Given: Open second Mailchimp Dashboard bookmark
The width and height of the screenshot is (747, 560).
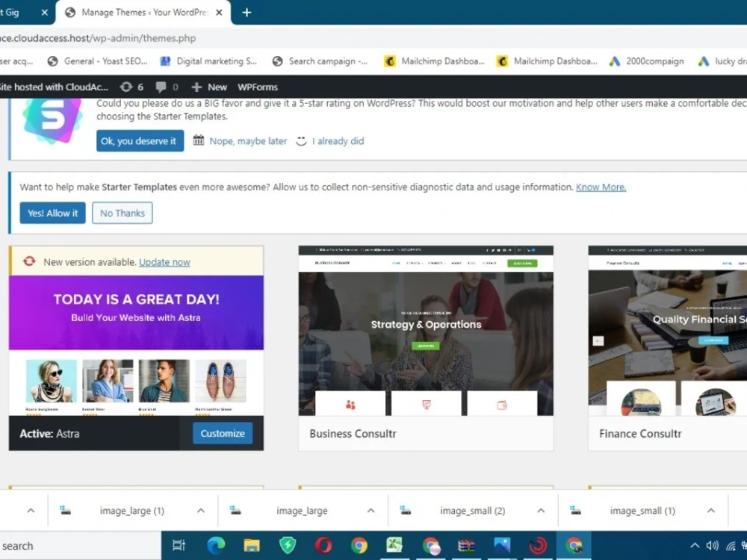Looking at the screenshot, I should click(x=547, y=61).
